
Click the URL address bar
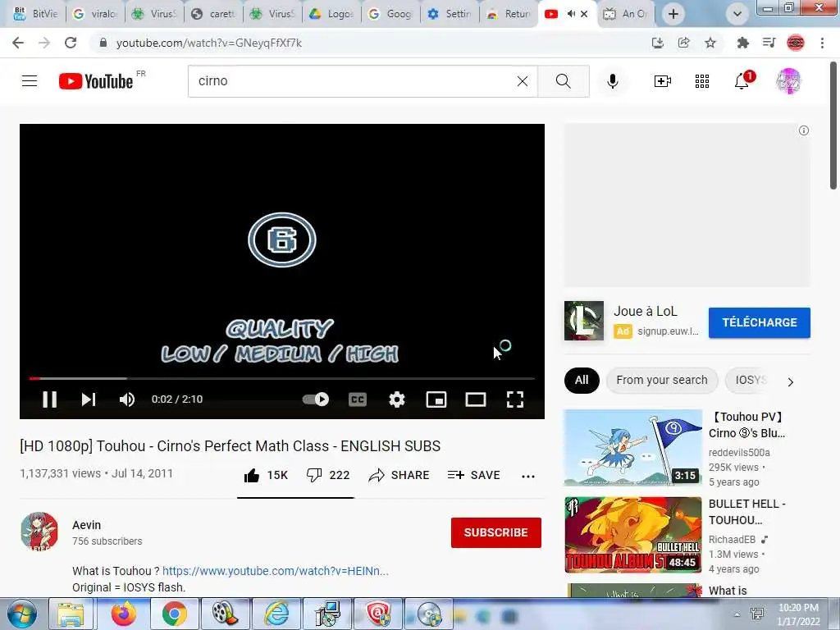pyautogui.click(x=370, y=43)
